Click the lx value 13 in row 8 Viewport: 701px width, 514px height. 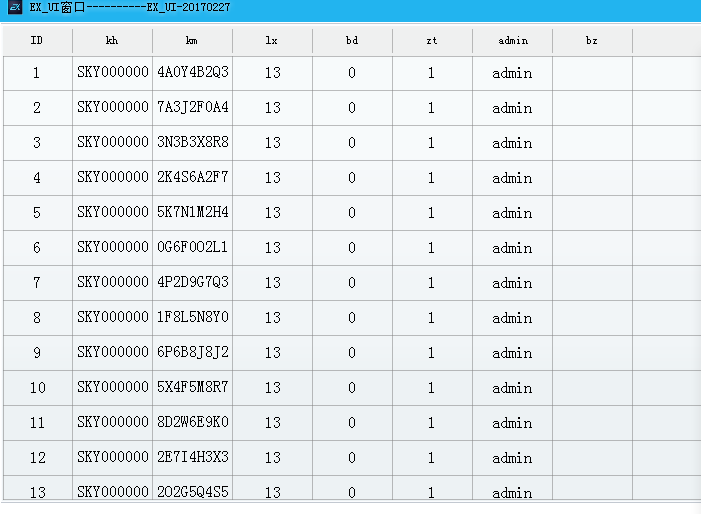[x=272, y=318]
